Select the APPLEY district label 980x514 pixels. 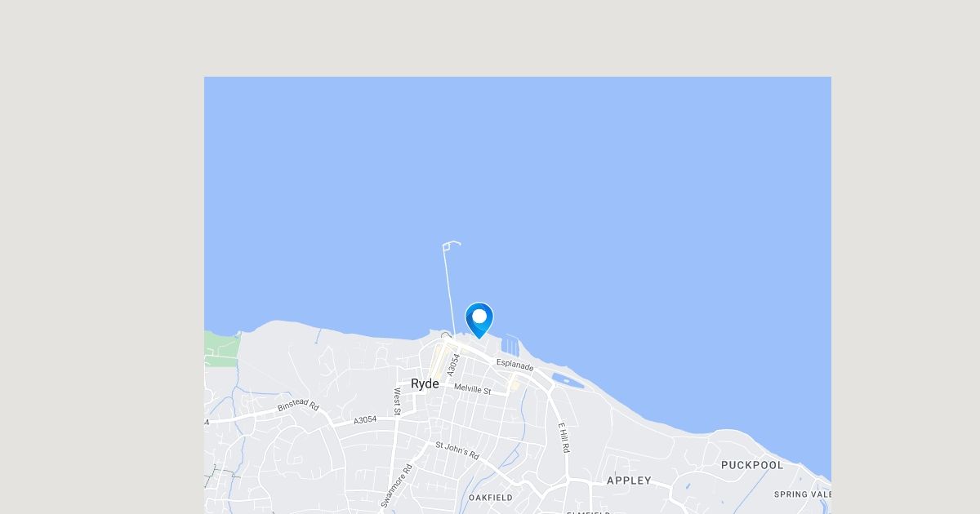click(x=629, y=481)
